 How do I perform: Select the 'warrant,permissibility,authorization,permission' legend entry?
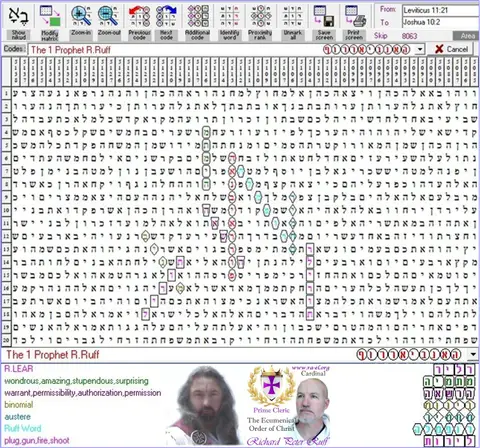point(83,393)
